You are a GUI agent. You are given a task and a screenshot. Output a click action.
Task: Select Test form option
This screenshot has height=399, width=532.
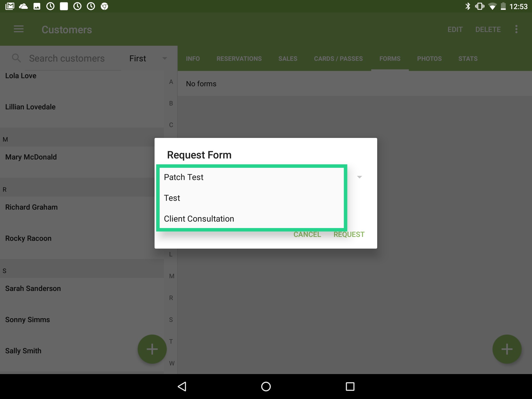(252, 198)
